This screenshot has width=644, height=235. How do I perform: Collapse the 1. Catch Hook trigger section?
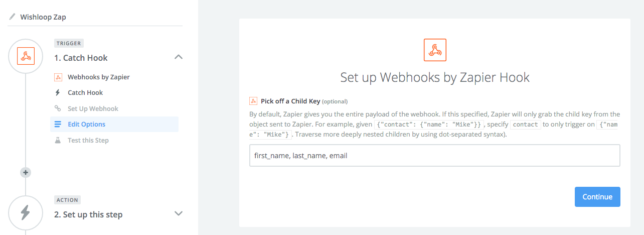coord(178,57)
